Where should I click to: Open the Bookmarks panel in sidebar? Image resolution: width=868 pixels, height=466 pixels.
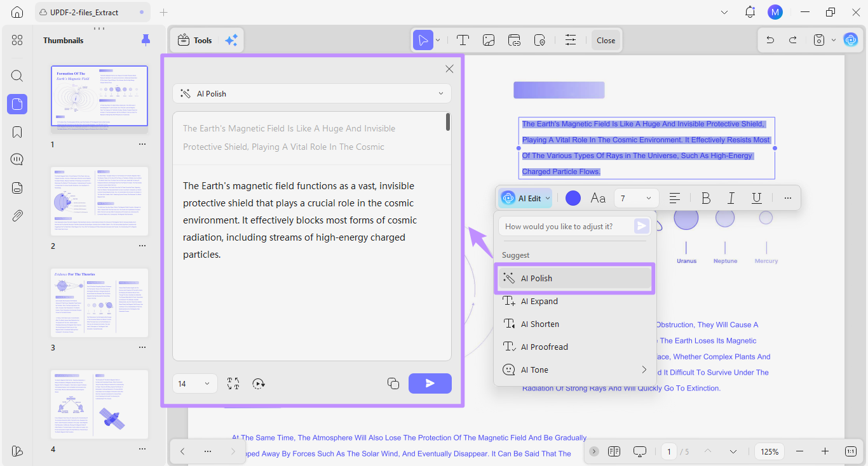click(x=17, y=132)
